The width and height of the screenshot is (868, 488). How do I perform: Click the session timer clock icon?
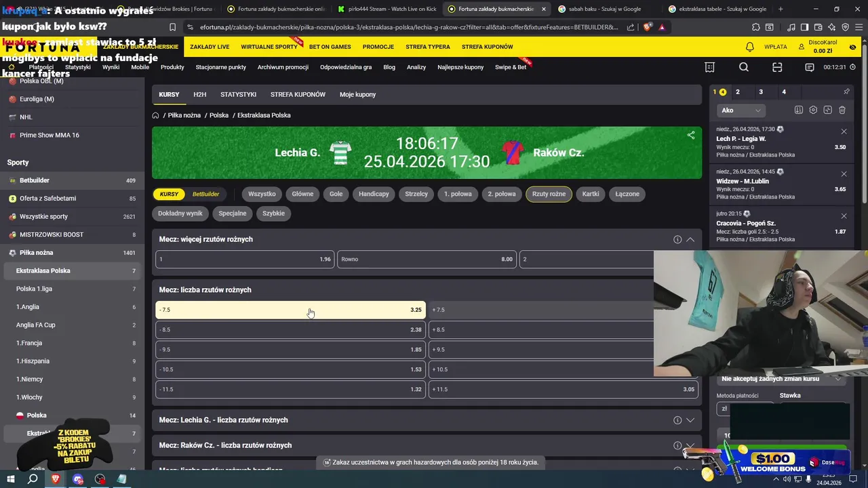pos(853,67)
